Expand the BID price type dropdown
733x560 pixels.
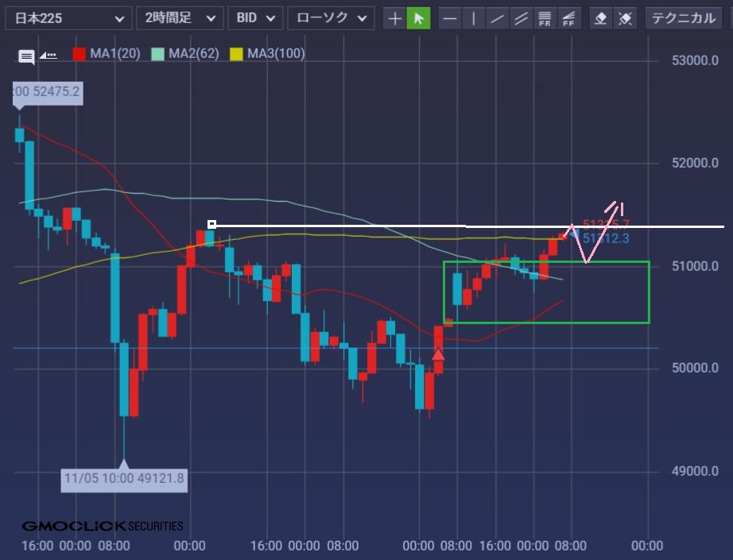254,18
